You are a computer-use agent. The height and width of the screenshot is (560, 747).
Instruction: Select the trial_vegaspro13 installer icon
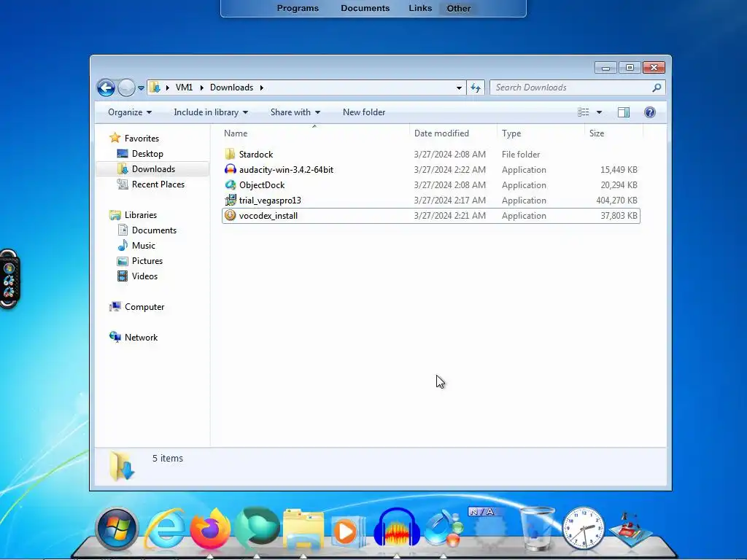(x=230, y=200)
